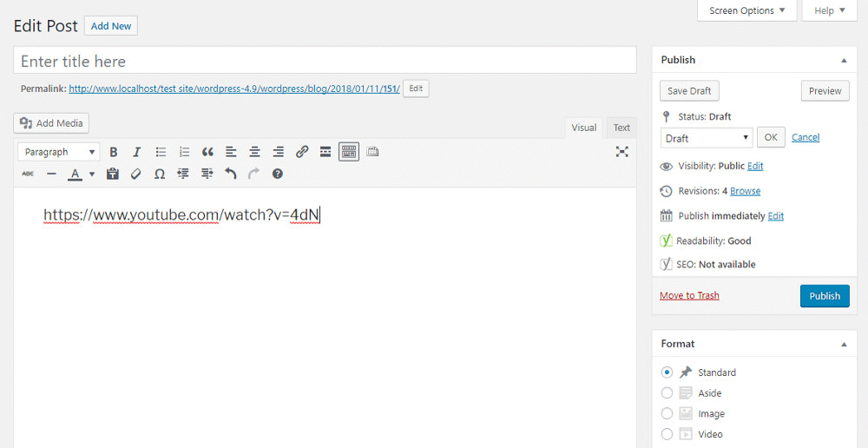Click Save Draft button

pos(689,91)
